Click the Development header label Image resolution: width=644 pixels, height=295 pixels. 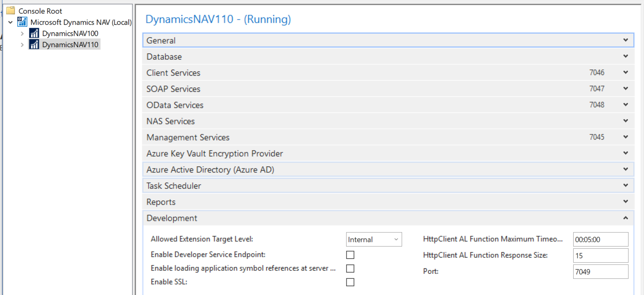(x=172, y=218)
